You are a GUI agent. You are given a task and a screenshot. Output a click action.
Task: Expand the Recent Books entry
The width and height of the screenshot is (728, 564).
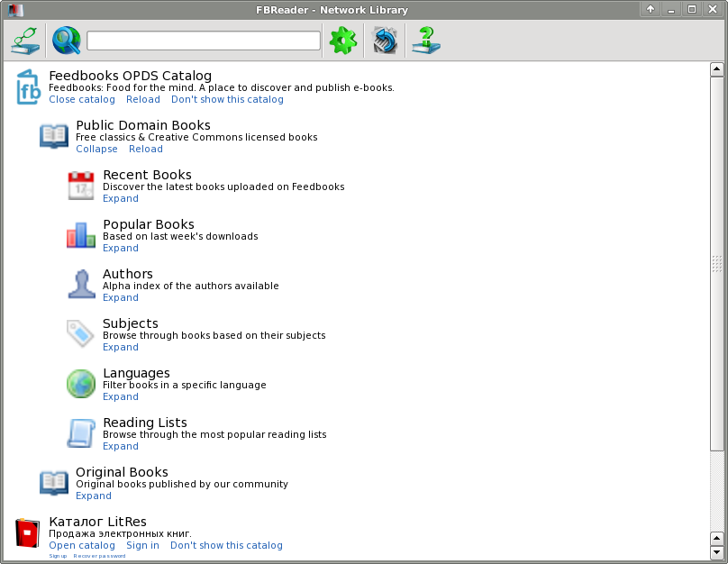(x=121, y=199)
